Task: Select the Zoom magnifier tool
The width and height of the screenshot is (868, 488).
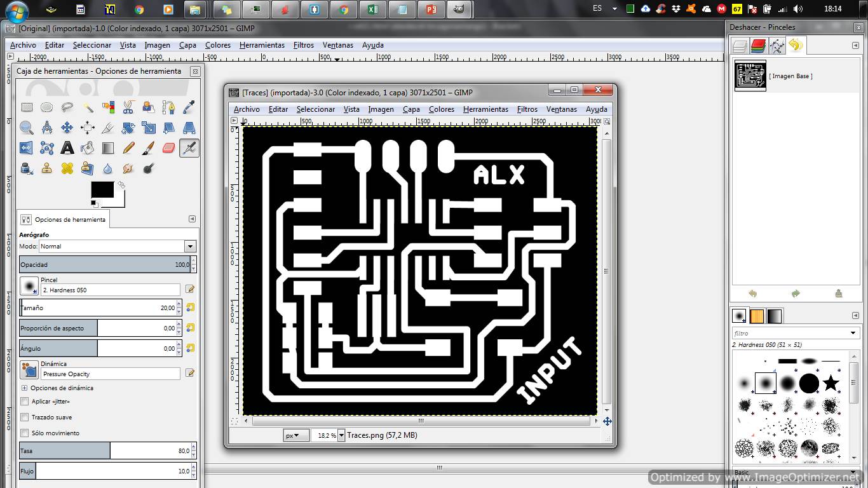Action: click(27, 128)
